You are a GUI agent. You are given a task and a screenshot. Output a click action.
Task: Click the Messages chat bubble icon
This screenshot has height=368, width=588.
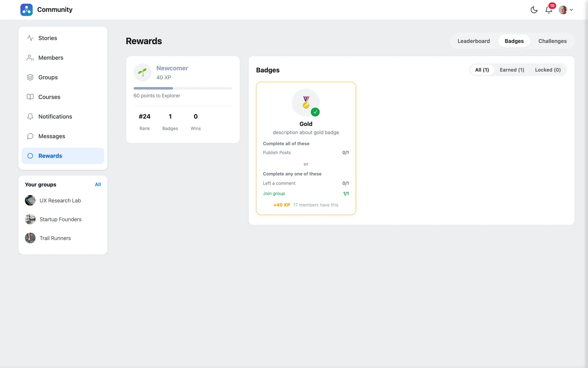(30, 136)
